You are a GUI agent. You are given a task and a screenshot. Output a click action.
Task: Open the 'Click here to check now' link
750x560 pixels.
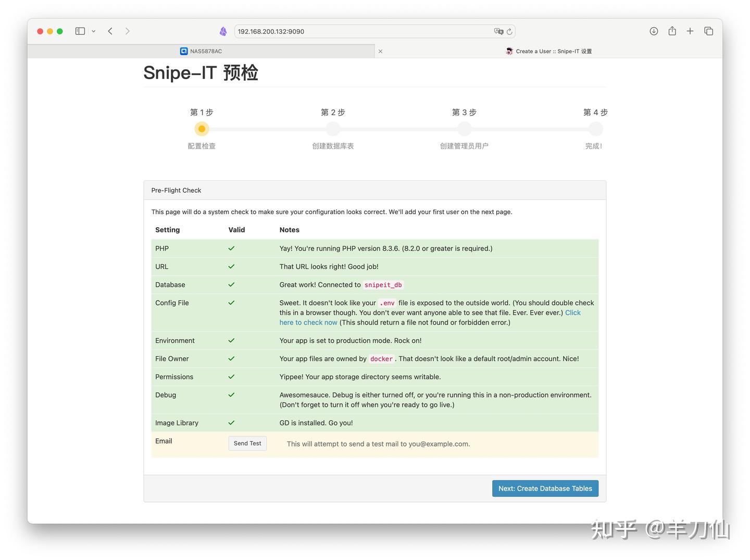[x=308, y=322]
